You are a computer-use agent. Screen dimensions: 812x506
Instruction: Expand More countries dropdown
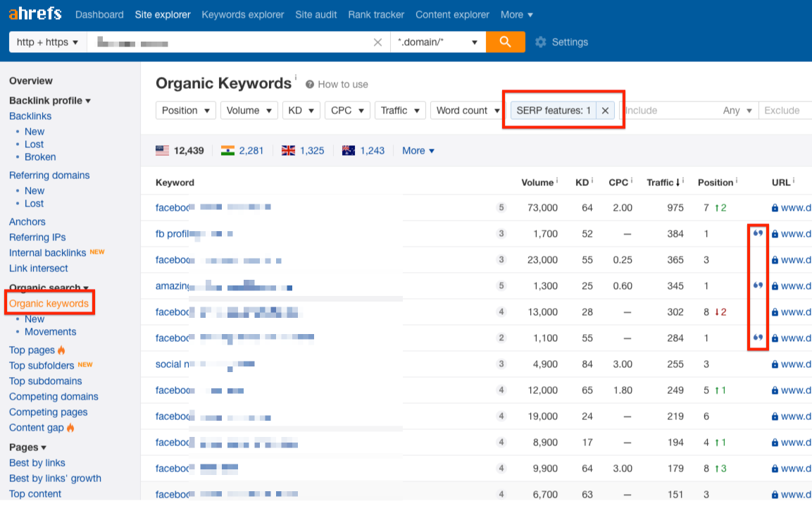click(418, 151)
